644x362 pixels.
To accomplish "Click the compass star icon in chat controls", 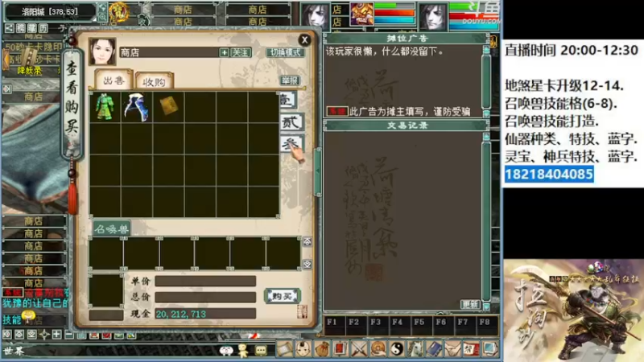I will [44, 335].
